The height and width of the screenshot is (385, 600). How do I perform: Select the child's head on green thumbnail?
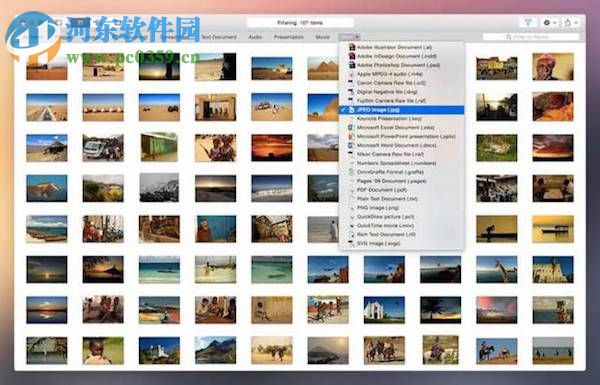tap(103, 351)
